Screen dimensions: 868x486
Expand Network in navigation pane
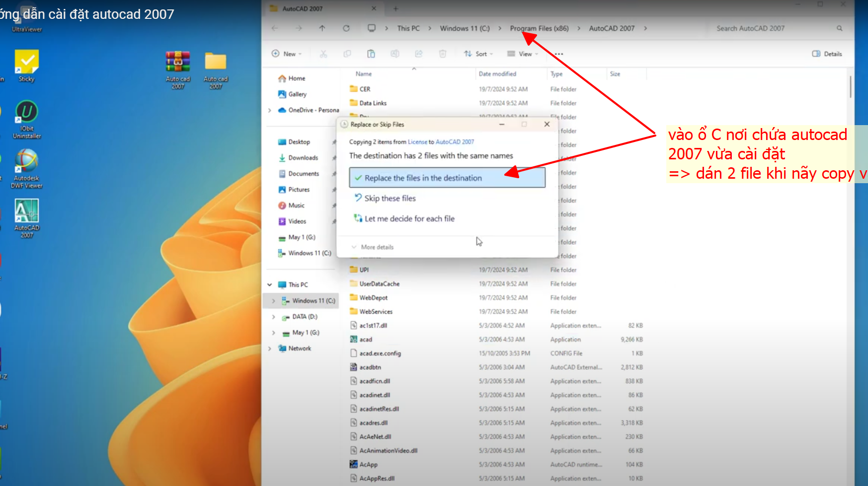pos(269,348)
